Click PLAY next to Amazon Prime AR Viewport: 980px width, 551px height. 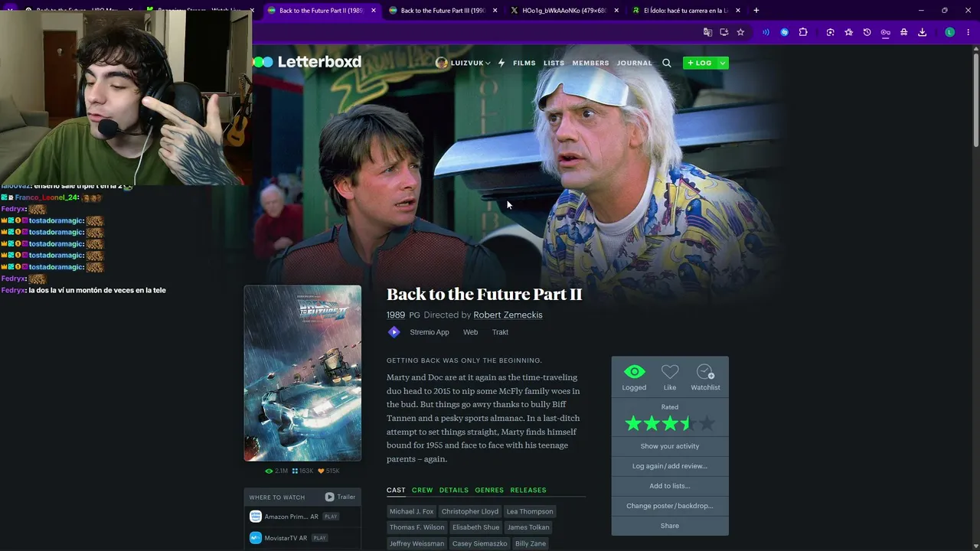pos(331,517)
